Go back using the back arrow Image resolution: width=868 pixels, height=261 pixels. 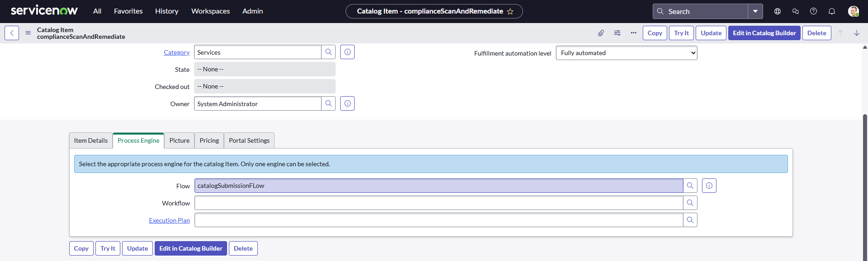tap(12, 33)
